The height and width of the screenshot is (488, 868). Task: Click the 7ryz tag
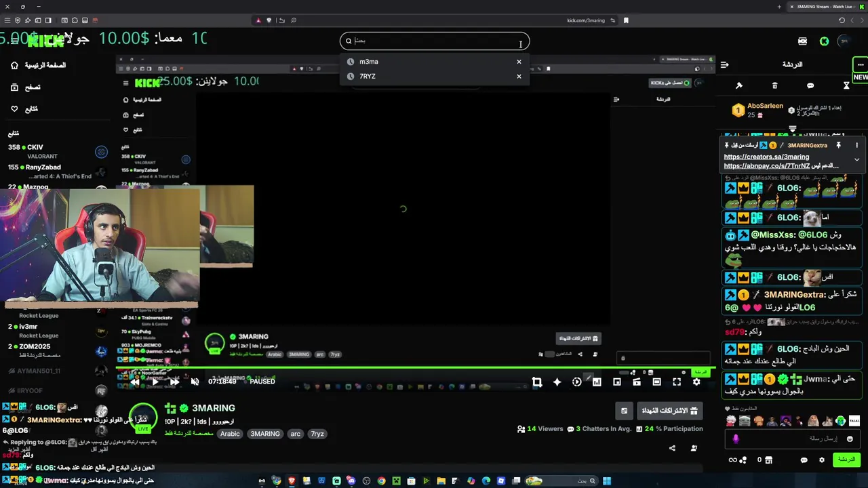tap(317, 434)
